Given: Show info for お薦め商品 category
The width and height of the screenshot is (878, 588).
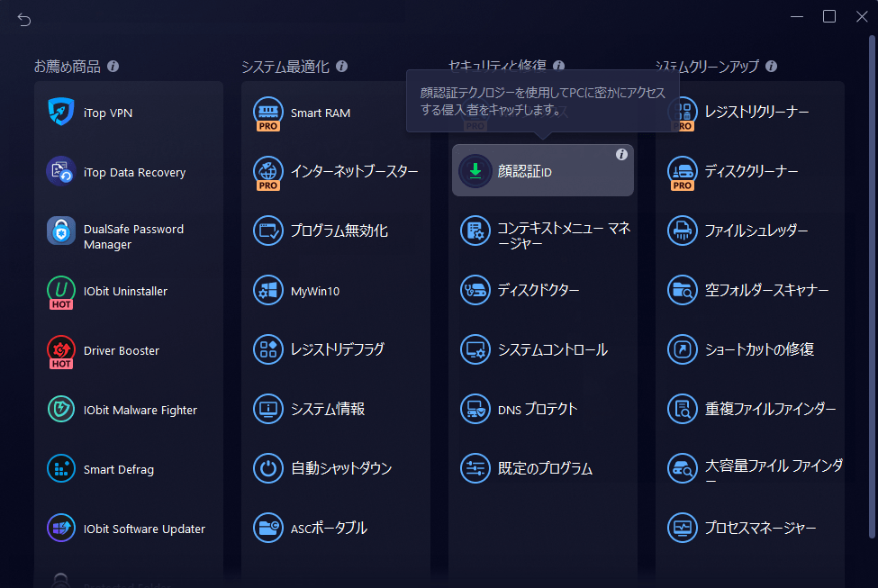Looking at the screenshot, I should click(113, 66).
